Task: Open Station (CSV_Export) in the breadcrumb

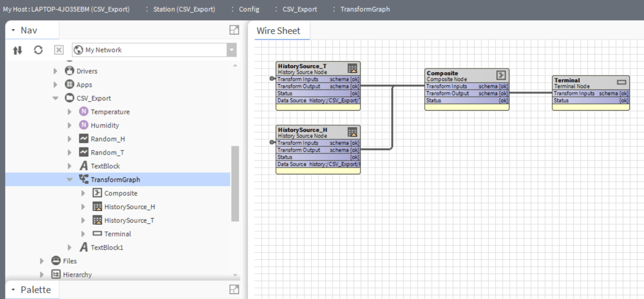Action: (183, 9)
